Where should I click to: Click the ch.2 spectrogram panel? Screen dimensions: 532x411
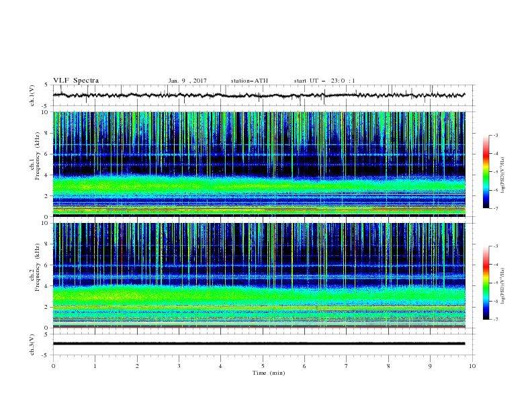(x=259, y=275)
